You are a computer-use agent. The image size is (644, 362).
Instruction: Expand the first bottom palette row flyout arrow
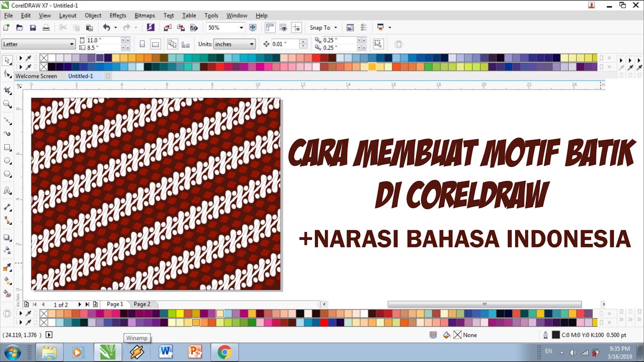click(20, 313)
